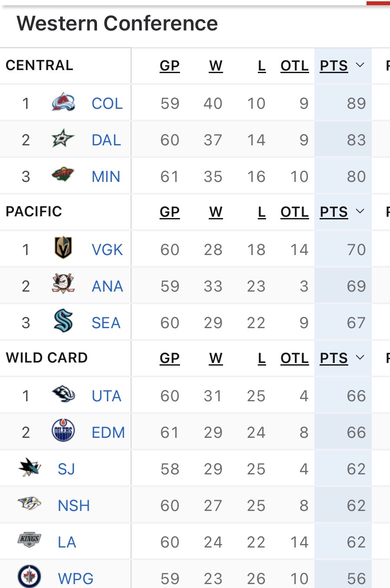Toggle PTS sort arrow in Pacific section
The image size is (390, 588).
(360, 212)
